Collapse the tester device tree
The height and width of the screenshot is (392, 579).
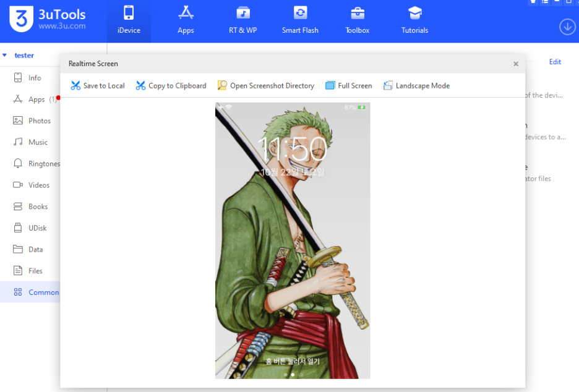[x=5, y=56]
